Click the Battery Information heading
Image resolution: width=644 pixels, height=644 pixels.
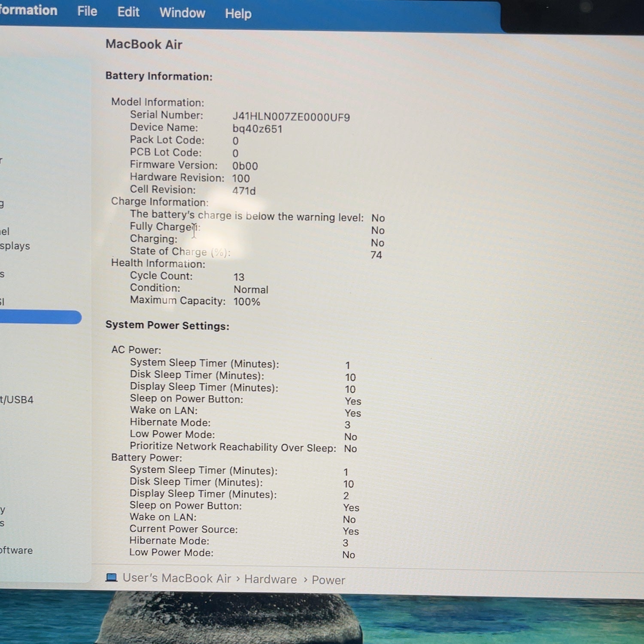159,76
